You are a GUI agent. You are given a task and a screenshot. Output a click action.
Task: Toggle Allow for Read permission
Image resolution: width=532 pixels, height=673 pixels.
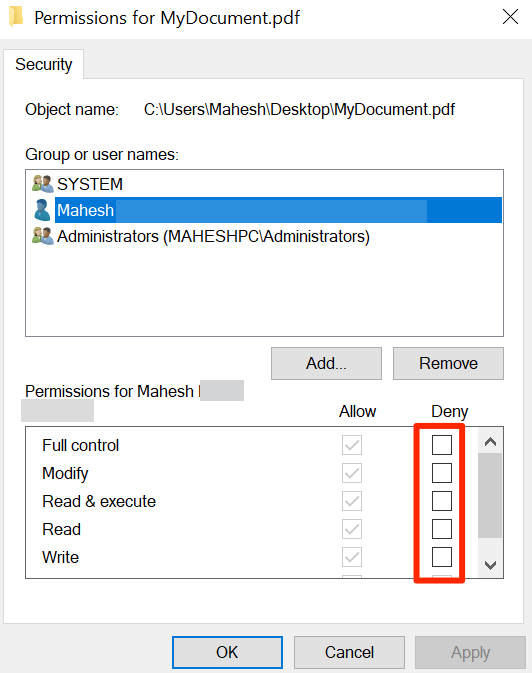point(352,529)
